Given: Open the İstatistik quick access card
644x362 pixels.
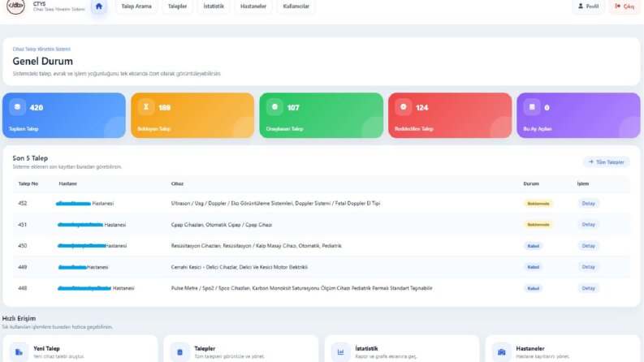Looking at the screenshot, I should [402, 349].
